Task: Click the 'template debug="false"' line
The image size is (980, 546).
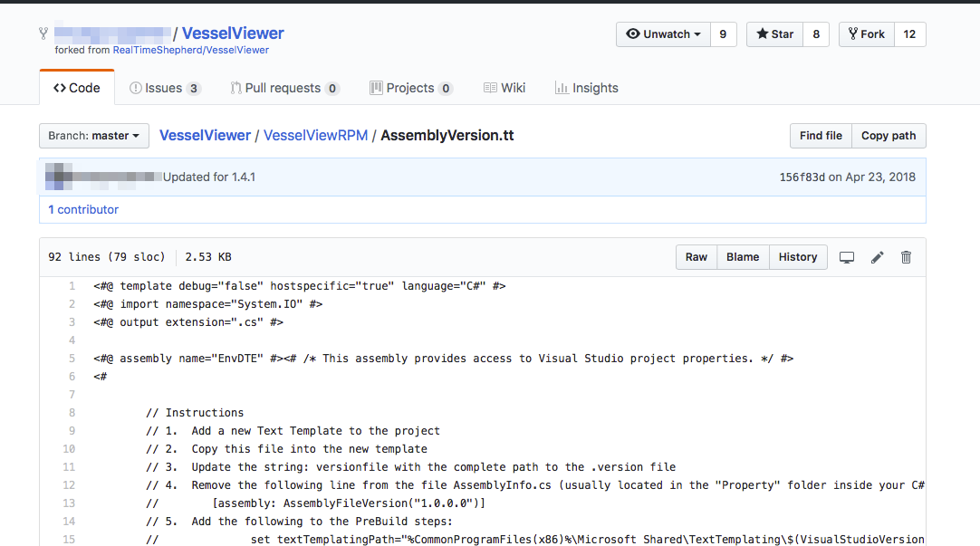Action: 300,286
